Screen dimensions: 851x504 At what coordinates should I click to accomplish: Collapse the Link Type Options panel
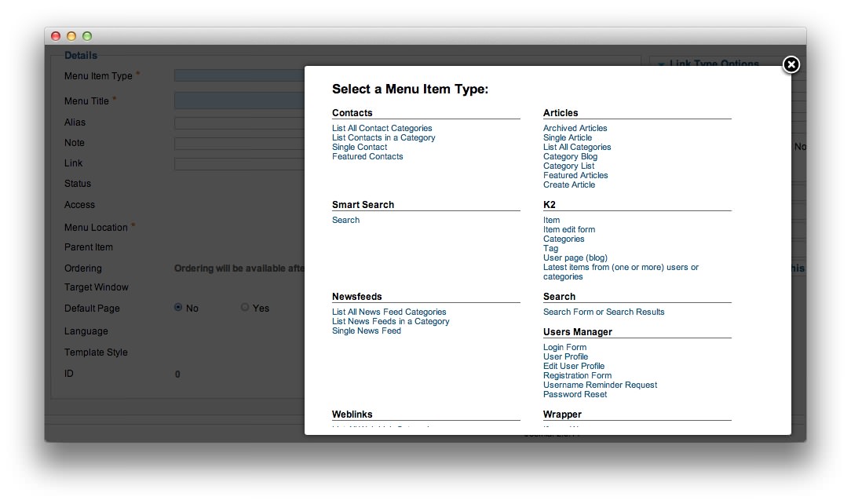662,64
